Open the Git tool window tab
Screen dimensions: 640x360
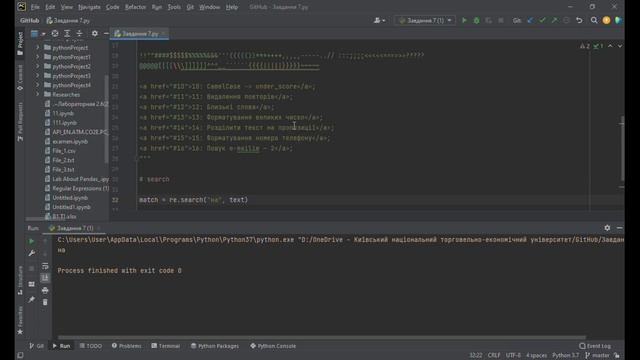[x=36, y=346]
